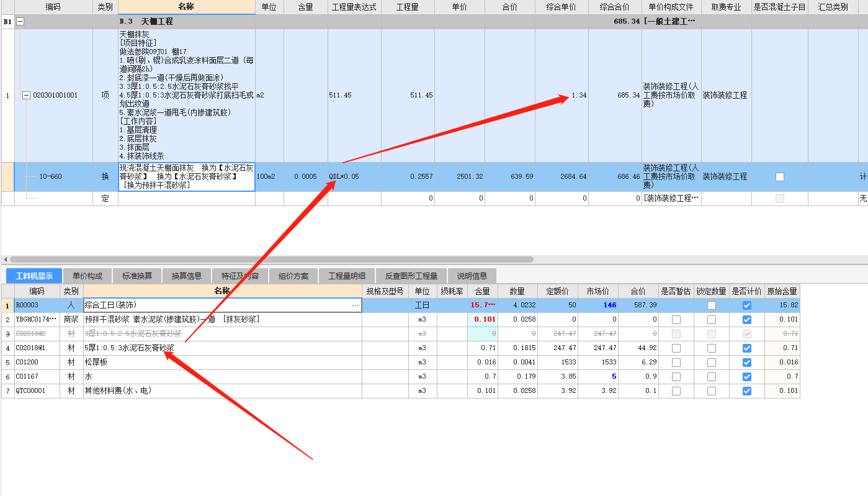Image resolution: width=868 pixels, height=496 pixels.
Task: Click the QDL*0.05 quantity expression cell
Action: tap(354, 177)
